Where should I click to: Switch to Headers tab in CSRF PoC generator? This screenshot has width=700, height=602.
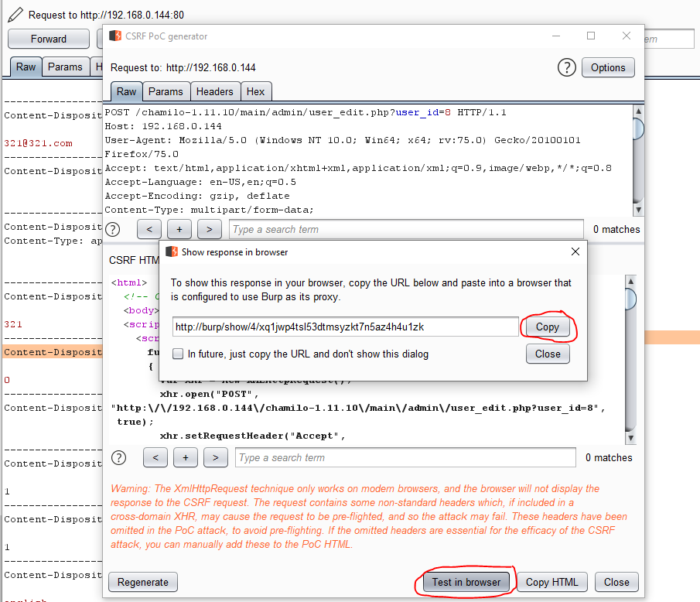tap(215, 91)
